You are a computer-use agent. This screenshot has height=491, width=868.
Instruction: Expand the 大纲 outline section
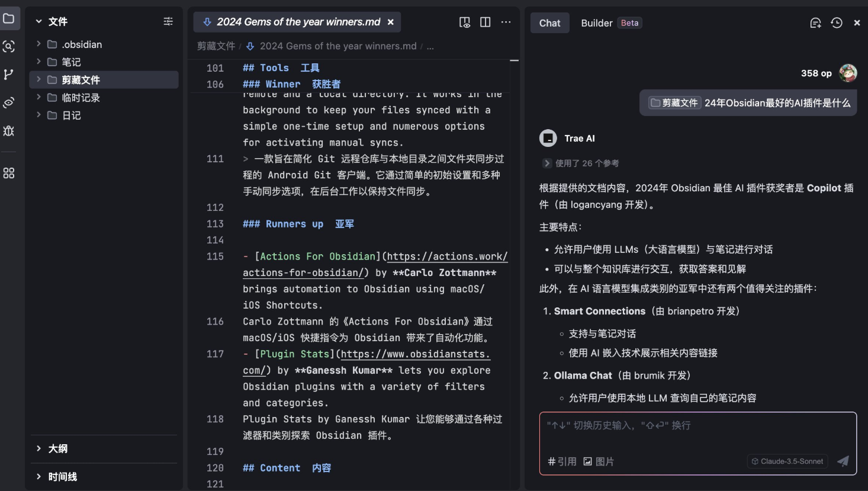point(39,448)
